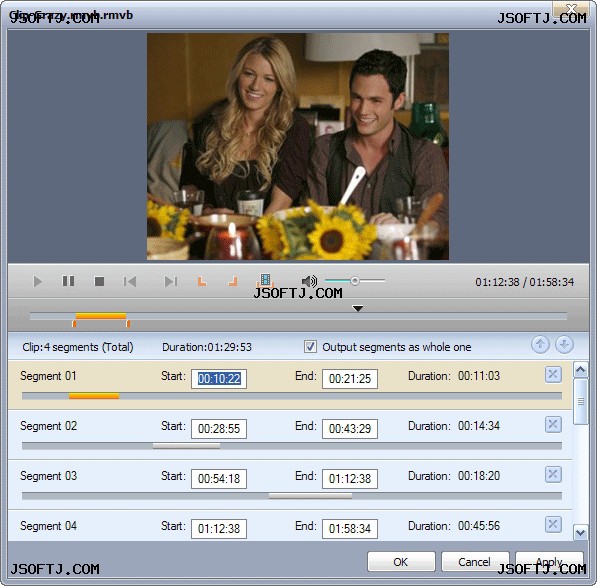Edit Segment 03 End time field
Screen dimensions: 597x586
[350, 479]
